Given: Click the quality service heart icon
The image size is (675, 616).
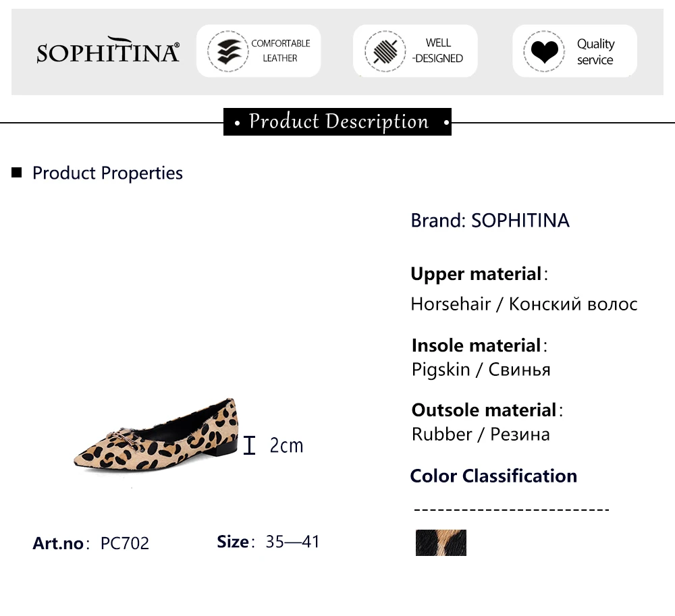Looking at the screenshot, I should pyautogui.click(x=543, y=51).
